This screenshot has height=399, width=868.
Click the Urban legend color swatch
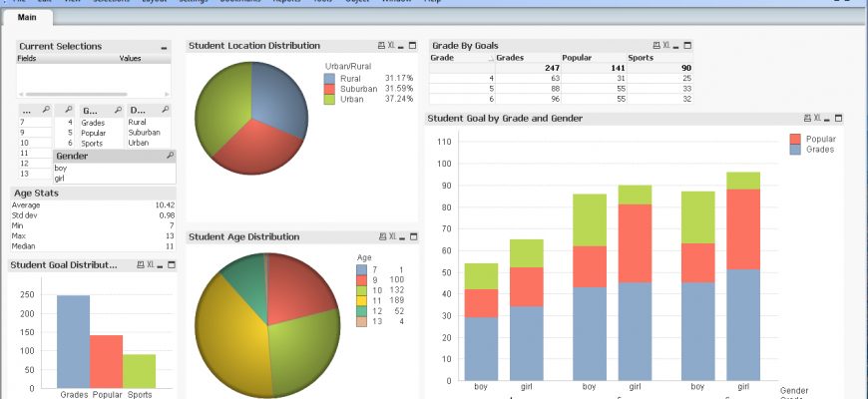331,101
